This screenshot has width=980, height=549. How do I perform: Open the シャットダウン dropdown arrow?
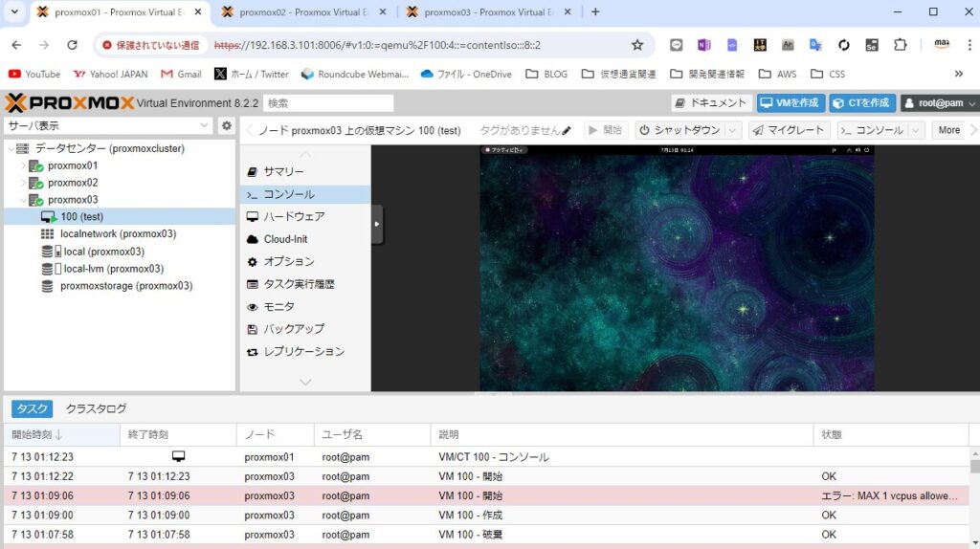coord(733,130)
